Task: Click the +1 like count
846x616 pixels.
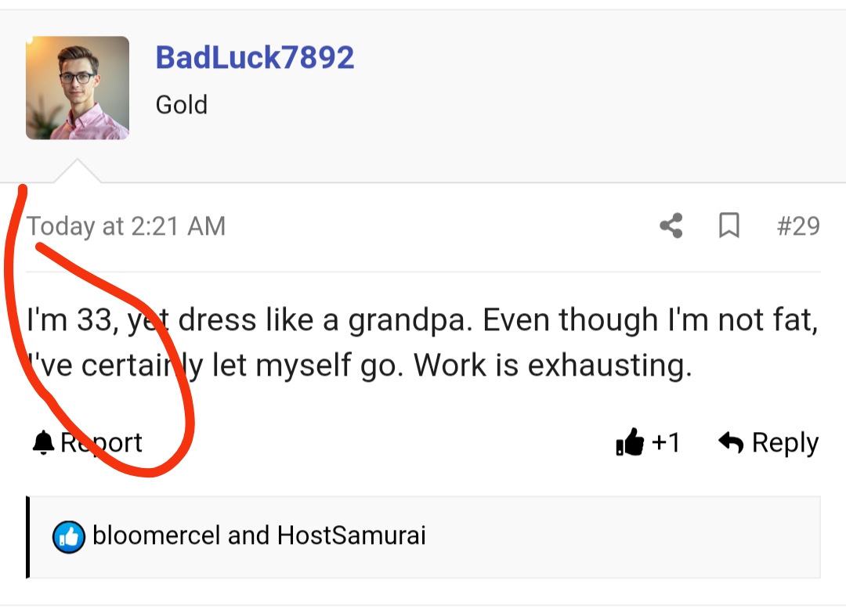Action: (x=666, y=443)
